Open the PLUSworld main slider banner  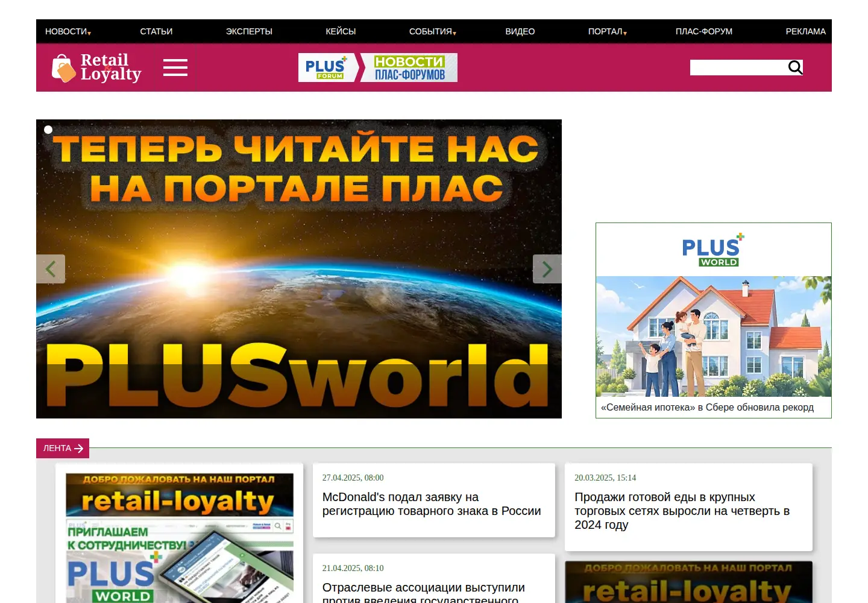click(x=299, y=269)
